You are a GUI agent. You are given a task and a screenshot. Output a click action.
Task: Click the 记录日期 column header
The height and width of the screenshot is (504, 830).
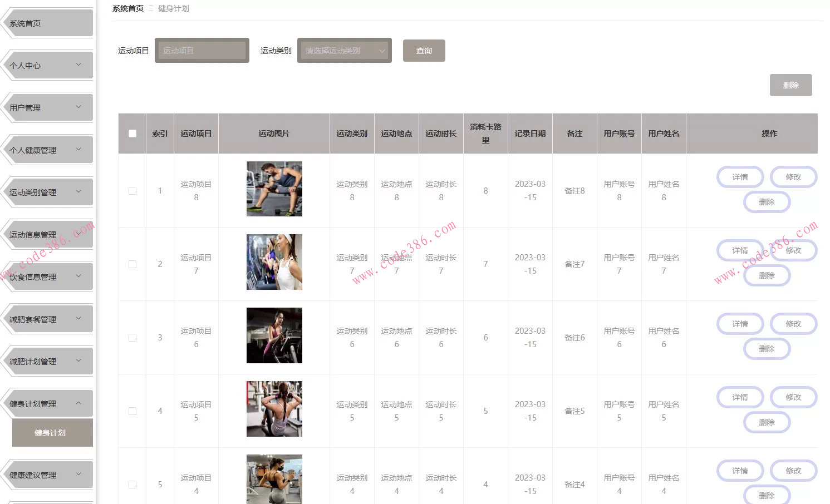(530, 134)
